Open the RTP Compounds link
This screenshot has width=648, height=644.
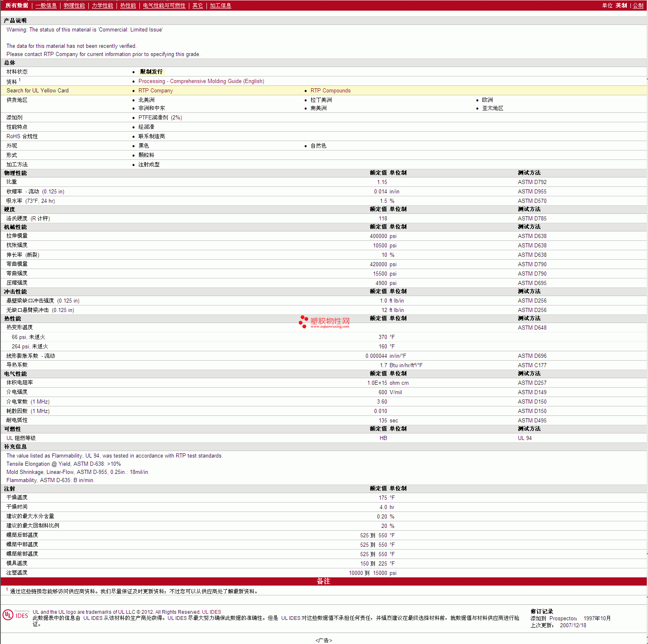coord(330,91)
